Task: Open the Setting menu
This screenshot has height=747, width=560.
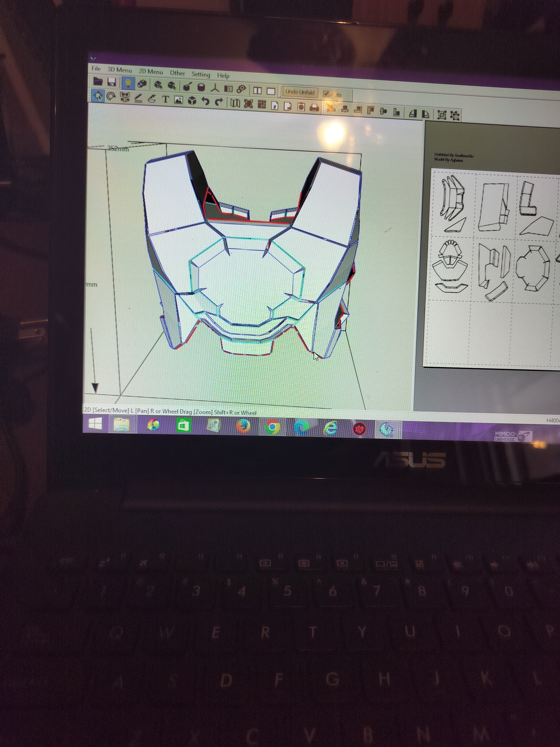Action: [x=201, y=74]
